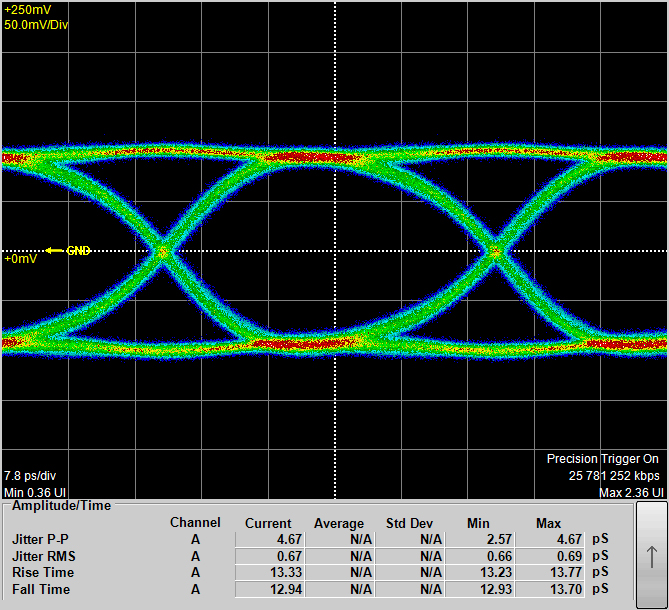Click the Min column header
The height and width of the screenshot is (610, 669).
point(478,523)
